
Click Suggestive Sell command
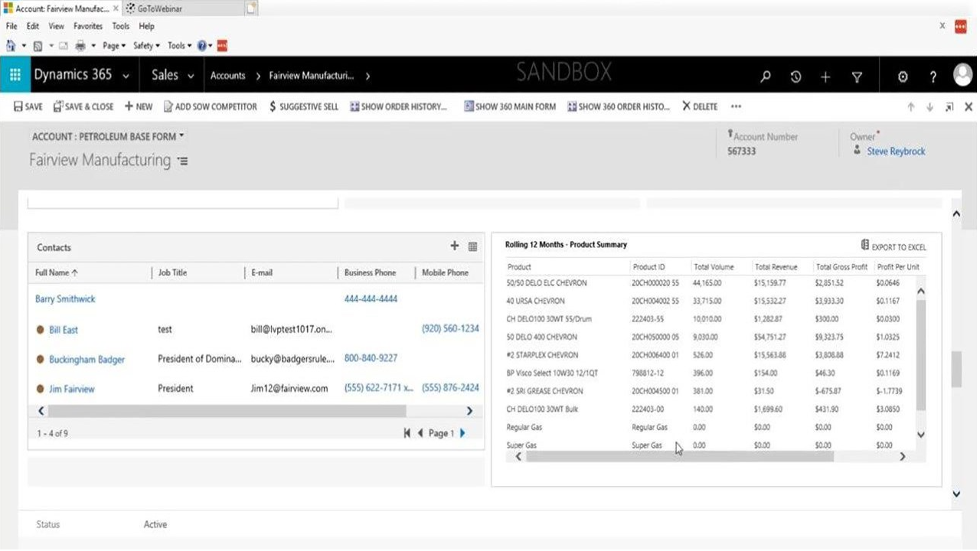304,106
